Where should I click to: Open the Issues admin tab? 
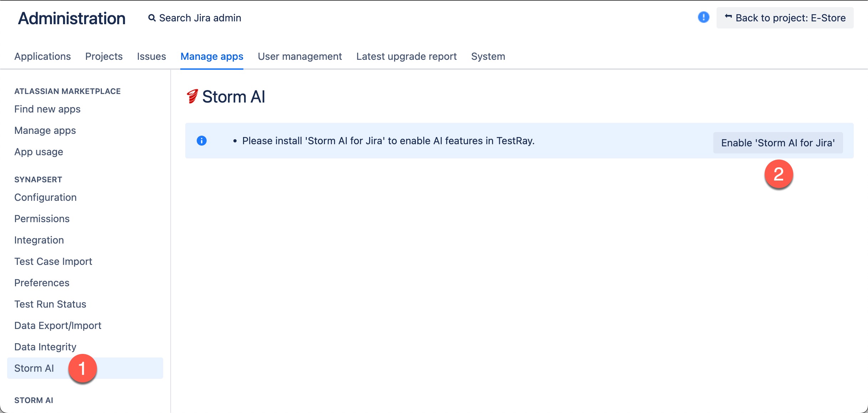click(x=151, y=56)
